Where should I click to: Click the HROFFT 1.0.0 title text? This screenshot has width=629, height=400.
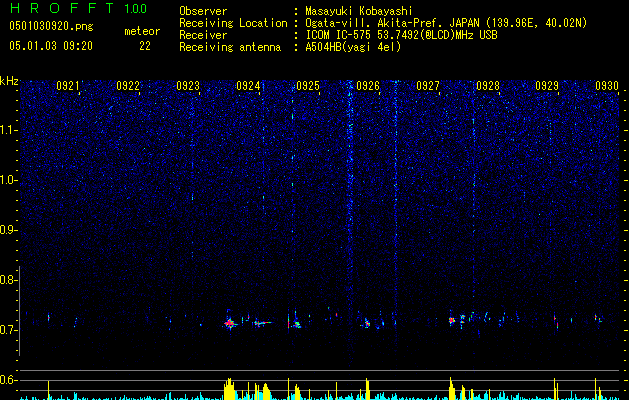coord(78,8)
